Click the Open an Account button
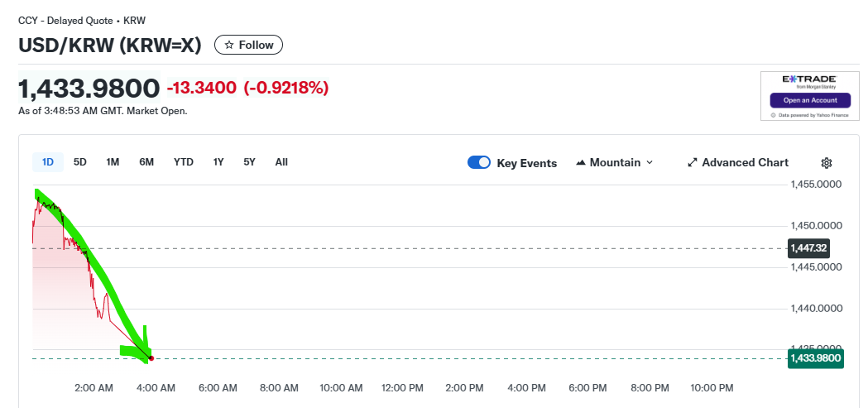 pos(809,100)
